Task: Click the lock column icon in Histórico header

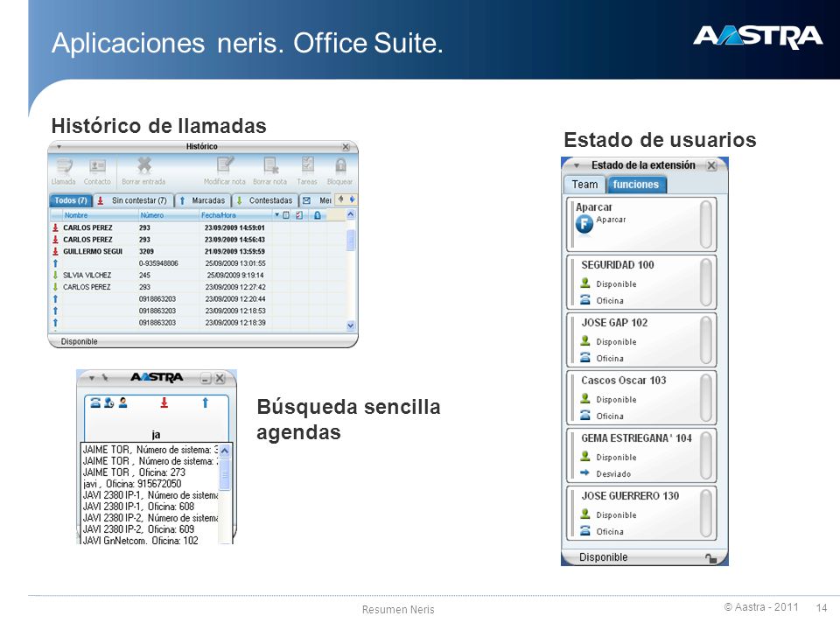Action: tap(317, 215)
